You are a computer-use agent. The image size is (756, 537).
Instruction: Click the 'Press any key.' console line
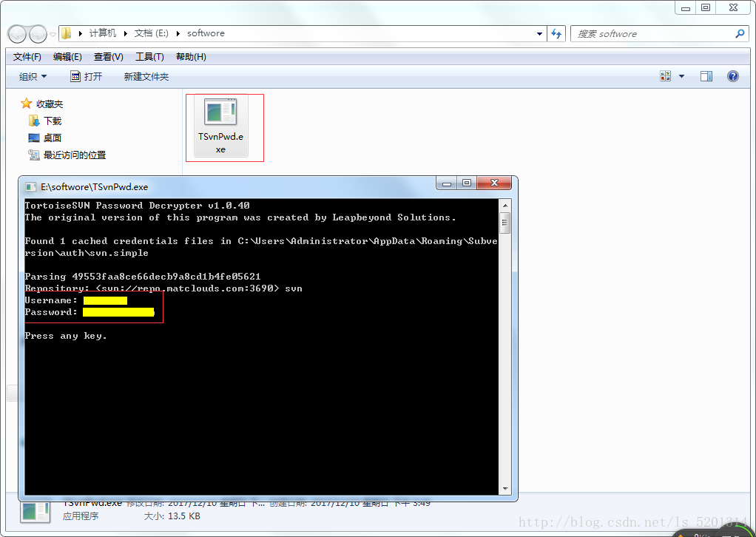(66, 336)
